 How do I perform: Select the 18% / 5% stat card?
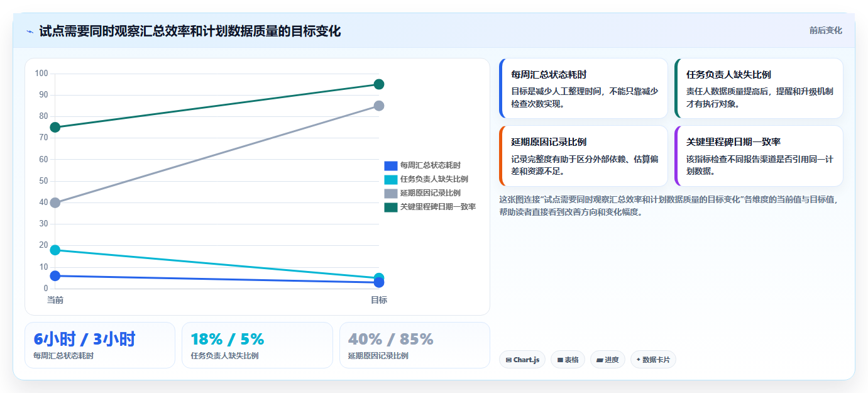257,345
